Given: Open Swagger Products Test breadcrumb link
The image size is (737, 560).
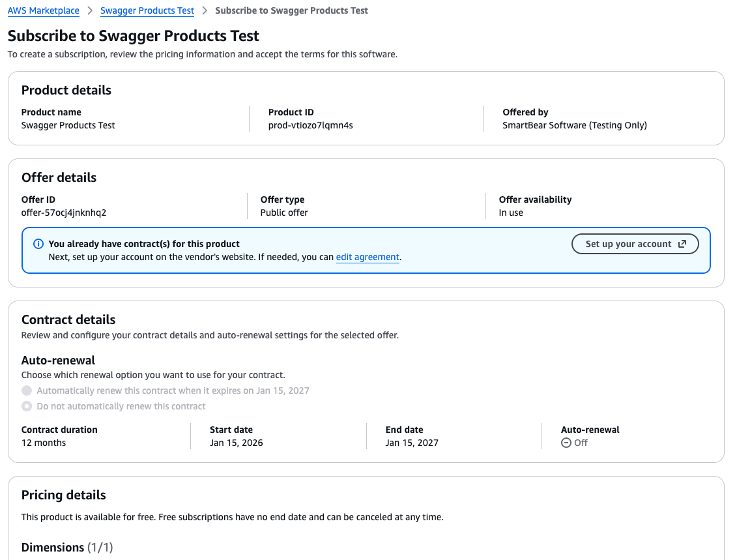Looking at the screenshot, I should coord(147,10).
